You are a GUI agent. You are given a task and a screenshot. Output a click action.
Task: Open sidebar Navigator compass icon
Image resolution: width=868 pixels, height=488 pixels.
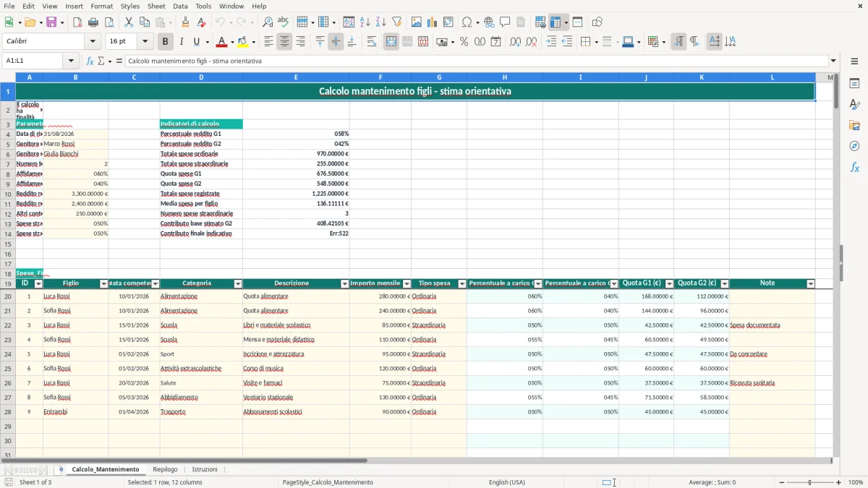click(x=854, y=146)
